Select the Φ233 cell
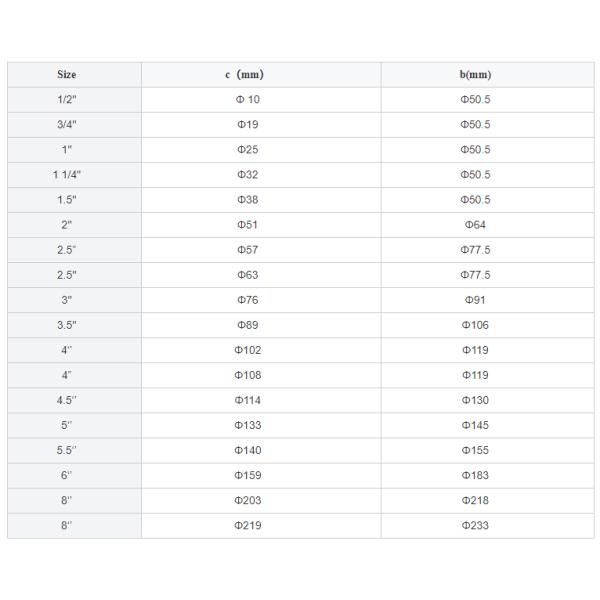This screenshot has height=600, width=600. point(475,525)
